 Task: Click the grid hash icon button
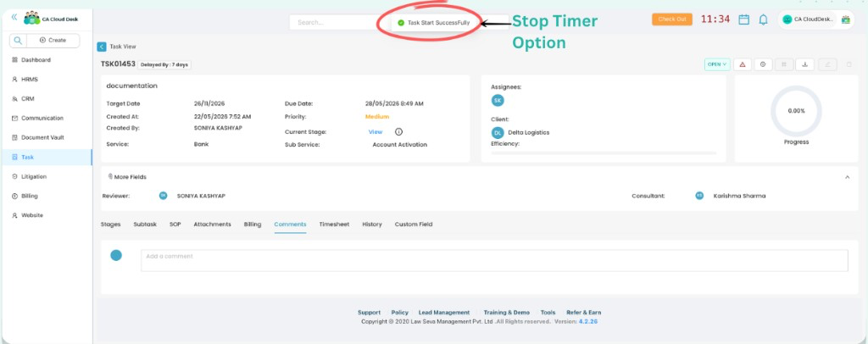784,64
